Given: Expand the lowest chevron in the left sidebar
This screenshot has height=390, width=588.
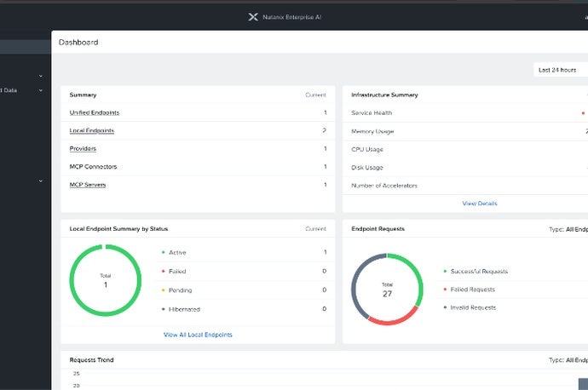Looking at the screenshot, I should [40, 181].
